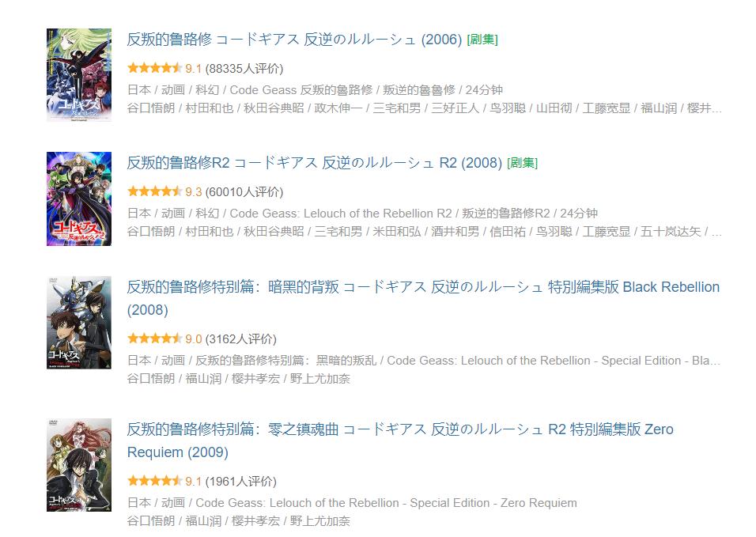This screenshot has height=537, width=756.
Task: View the 3162人评价 review count
Action: (241, 339)
